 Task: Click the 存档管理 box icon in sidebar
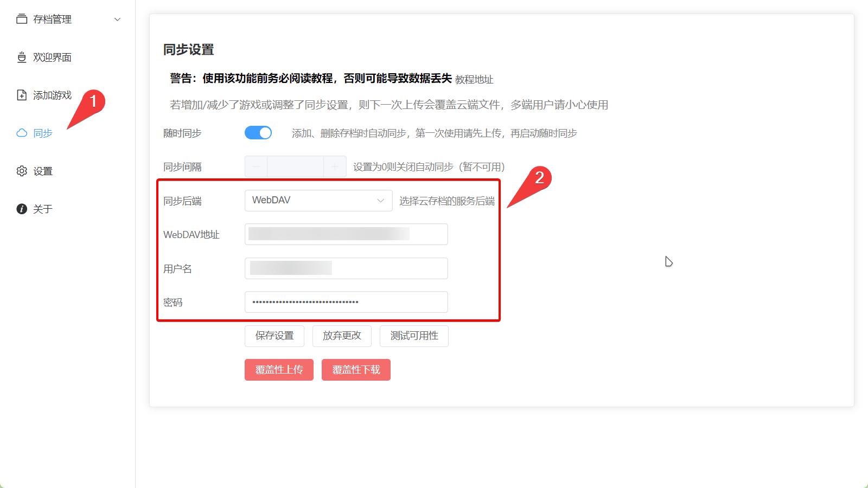pos(21,19)
